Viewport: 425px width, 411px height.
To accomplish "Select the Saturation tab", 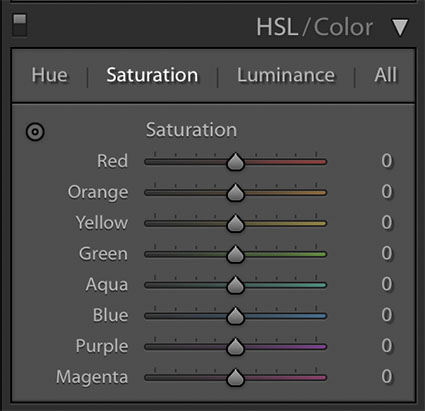I will pos(152,75).
